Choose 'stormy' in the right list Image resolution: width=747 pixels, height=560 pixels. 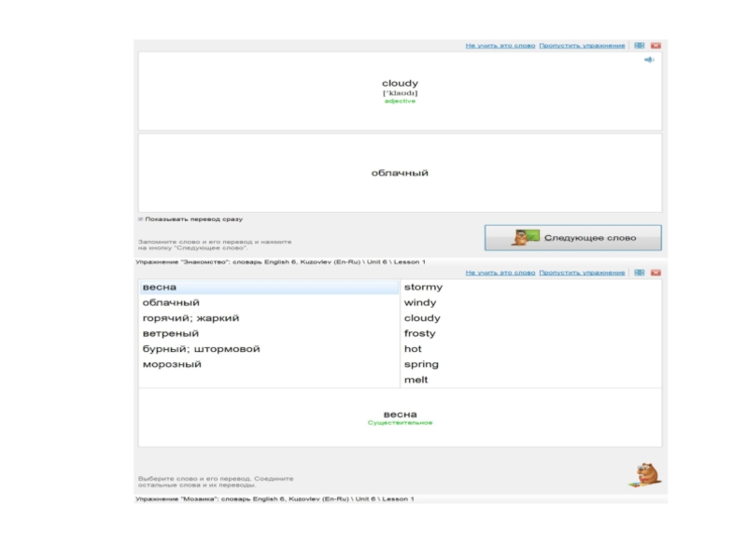(530, 287)
